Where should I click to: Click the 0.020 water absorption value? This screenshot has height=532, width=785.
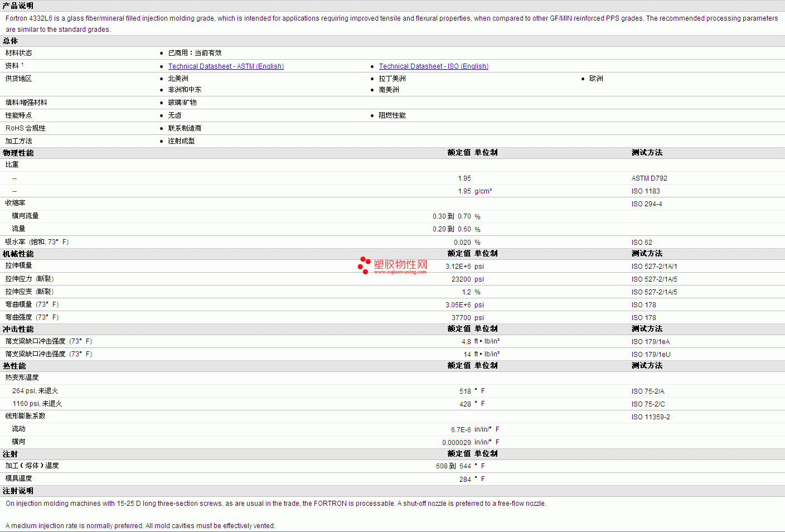tap(462, 243)
